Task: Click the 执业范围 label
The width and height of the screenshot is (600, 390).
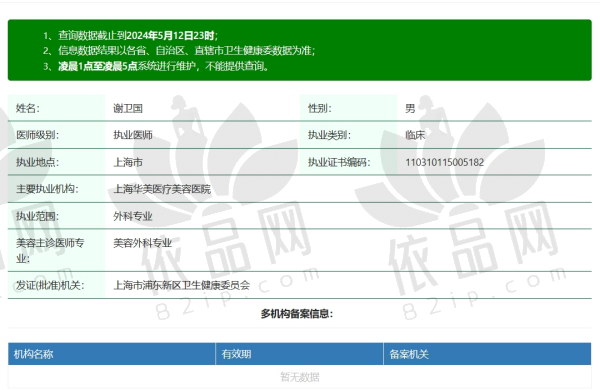Action: [x=37, y=216]
